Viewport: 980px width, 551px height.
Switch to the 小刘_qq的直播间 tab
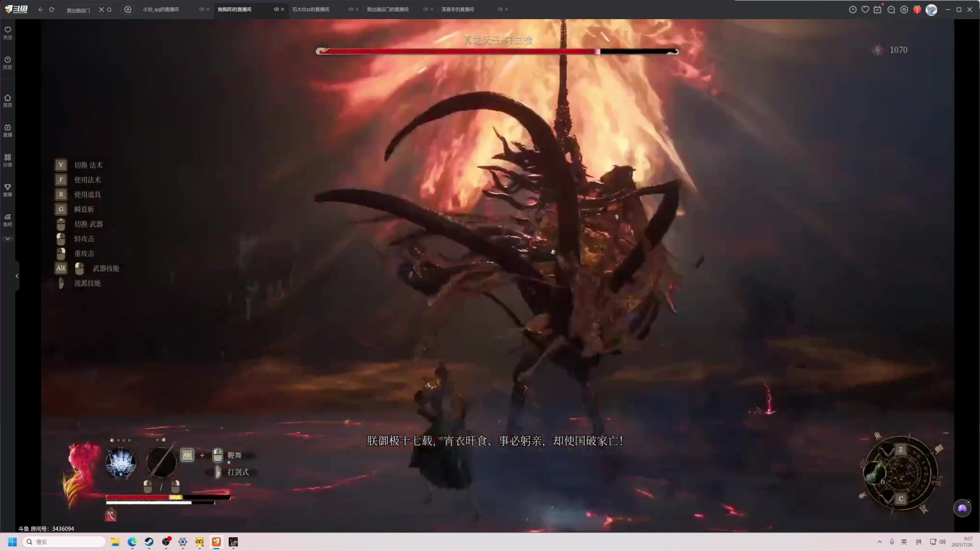[x=161, y=9]
